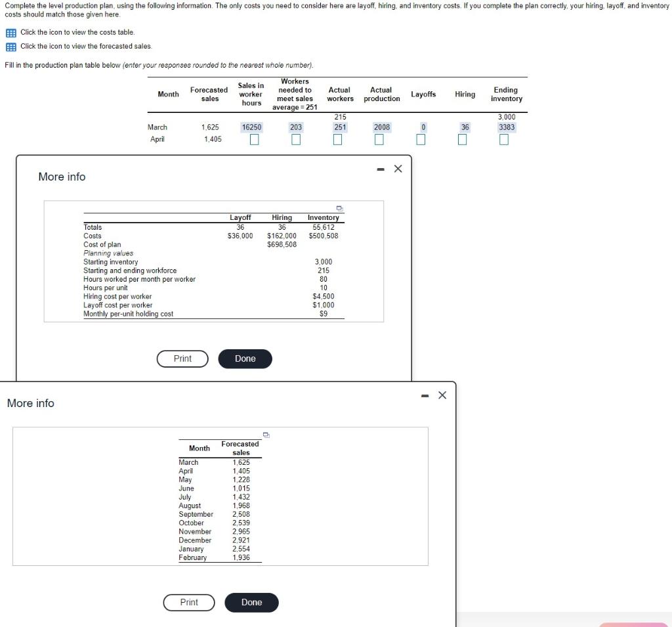
Task: Close the forecasted sales More info dialog
Action: [442, 395]
